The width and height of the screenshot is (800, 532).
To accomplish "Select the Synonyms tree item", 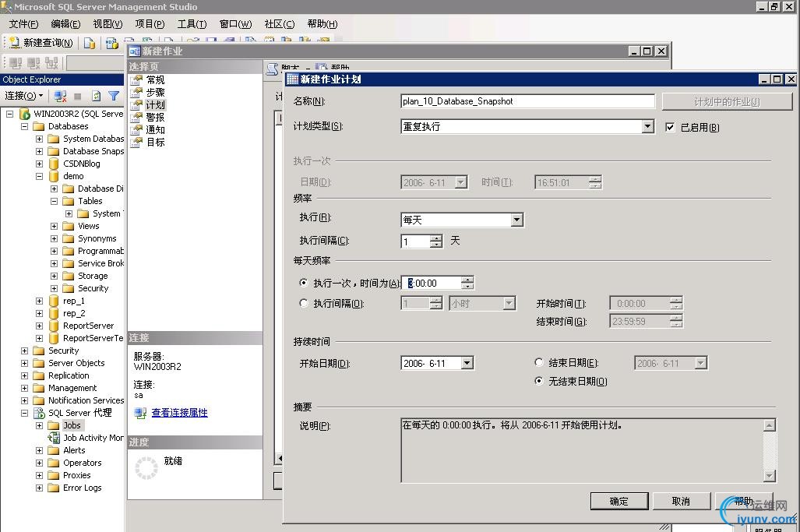I will pyautogui.click(x=97, y=238).
